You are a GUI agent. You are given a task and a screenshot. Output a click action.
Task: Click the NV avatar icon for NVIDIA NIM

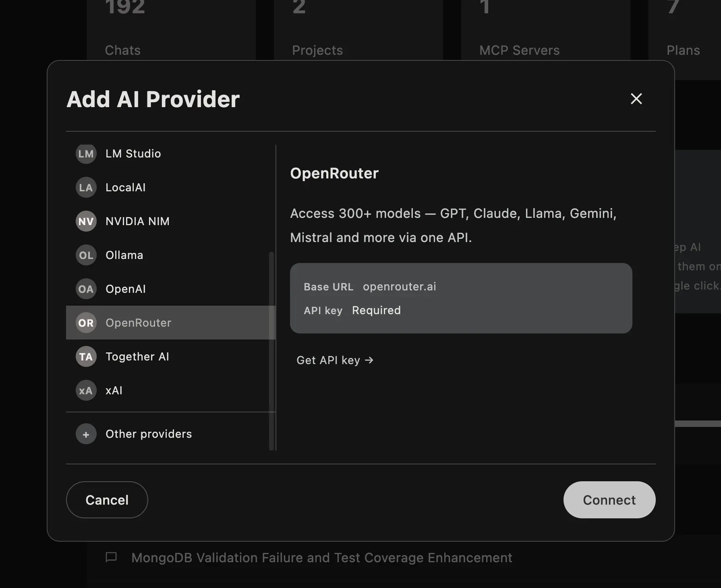click(x=86, y=221)
